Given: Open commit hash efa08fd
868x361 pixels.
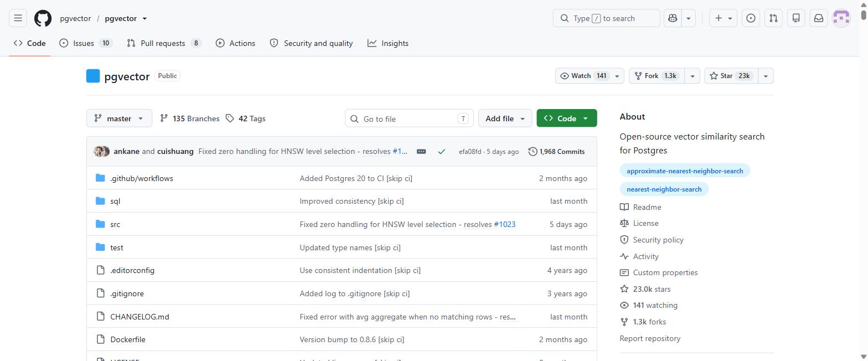Looking at the screenshot, I should coord(470,152).
